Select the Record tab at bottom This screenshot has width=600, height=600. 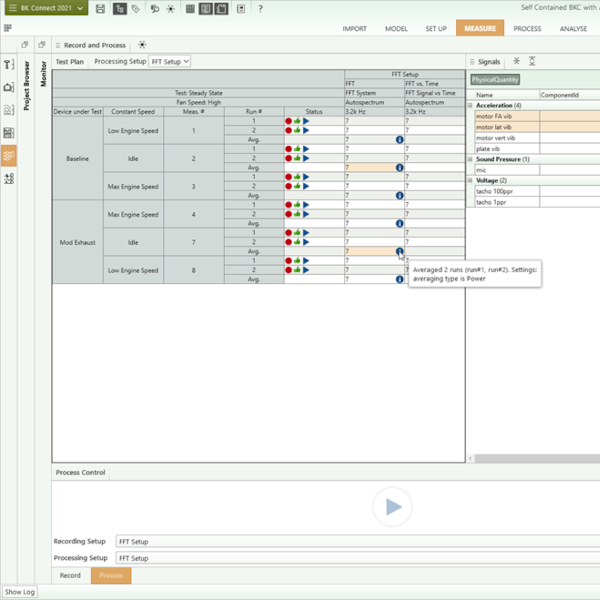tap(70, 576)
